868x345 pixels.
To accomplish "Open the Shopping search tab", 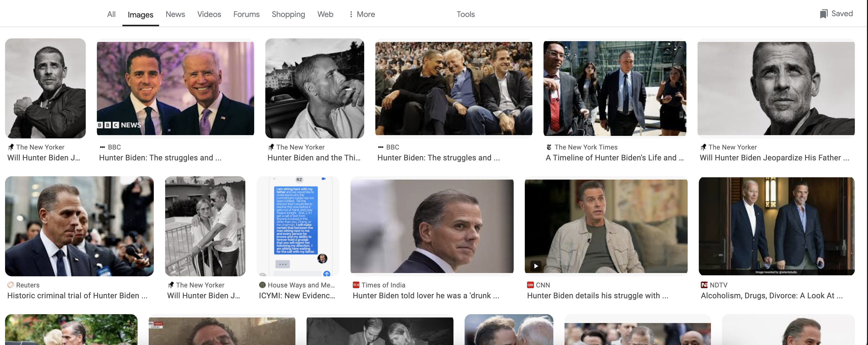I will point(288,14).
